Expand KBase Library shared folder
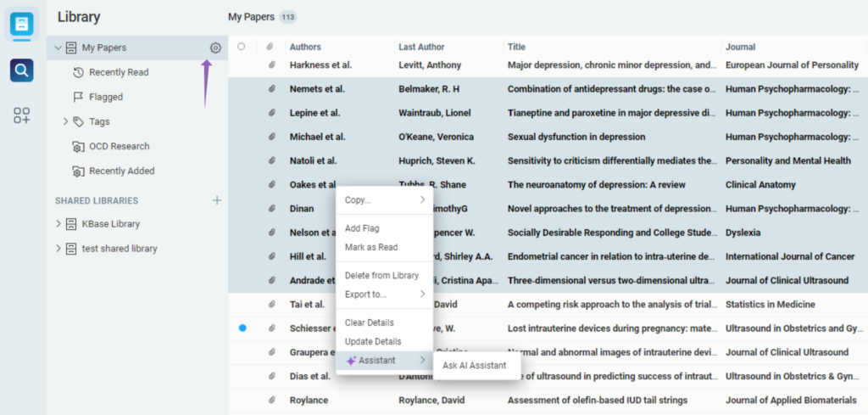 [58, 224]
